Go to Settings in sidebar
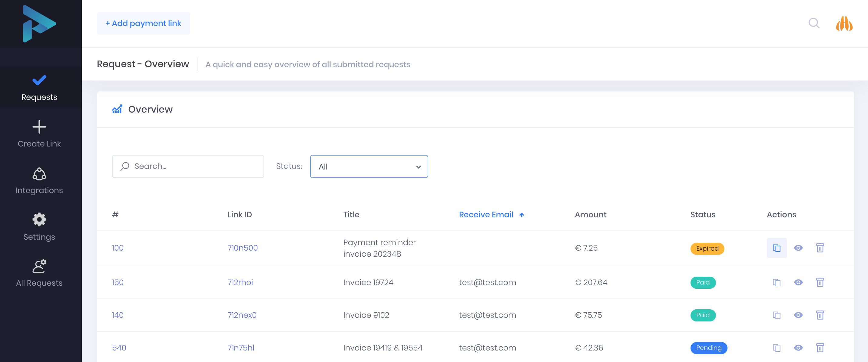The height and width of the screenshot is (362, 868). coord(39,227)
